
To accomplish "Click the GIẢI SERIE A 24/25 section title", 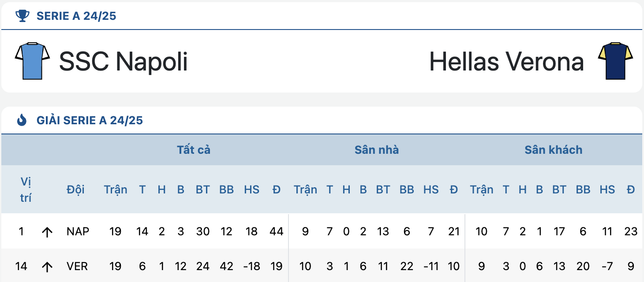I will point(90,120).
